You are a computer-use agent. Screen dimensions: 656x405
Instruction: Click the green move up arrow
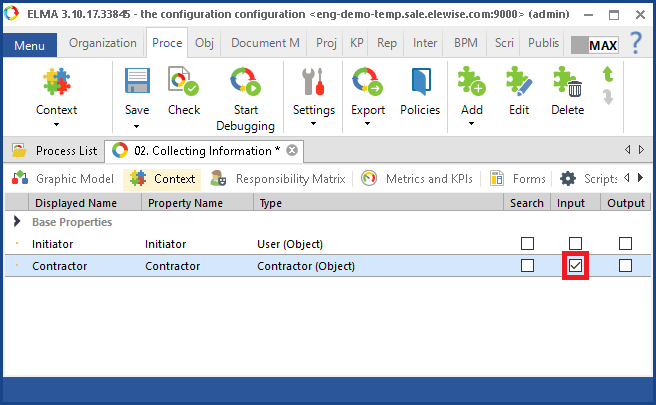point(608,74)
